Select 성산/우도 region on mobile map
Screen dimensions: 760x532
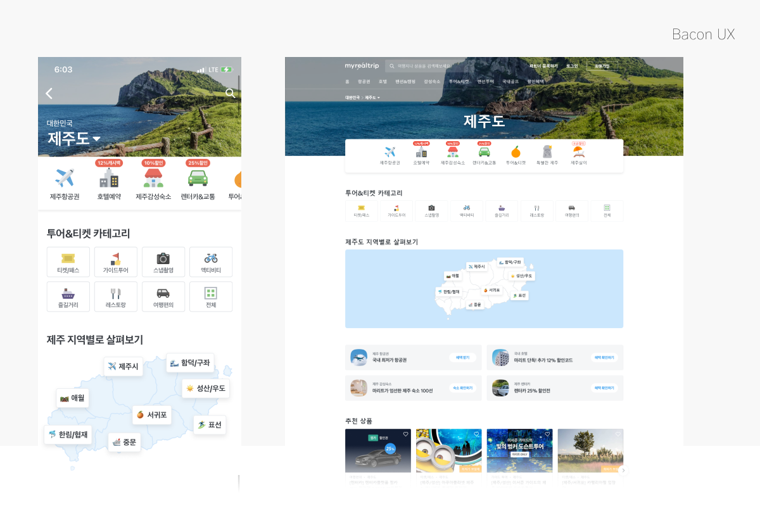click(206, 388)
